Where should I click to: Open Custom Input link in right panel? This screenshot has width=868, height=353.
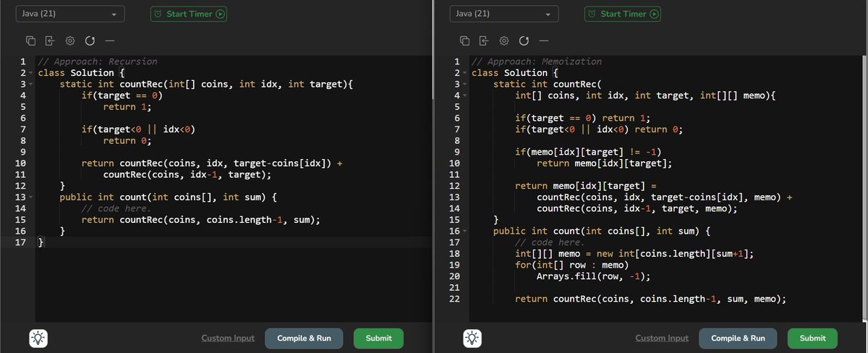pos(662,338)
